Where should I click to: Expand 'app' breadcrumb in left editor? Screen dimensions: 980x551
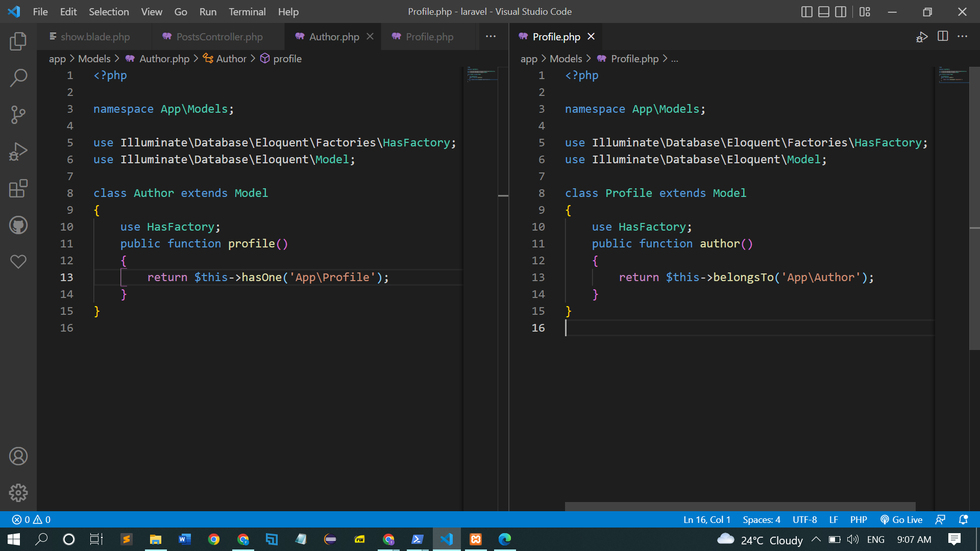tap(57, 59)
